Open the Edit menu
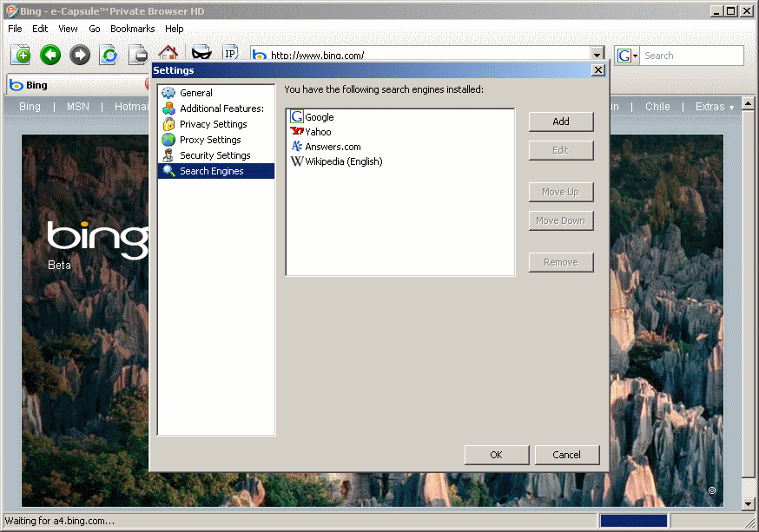Screen dimensions: 759x532 click(40, 29)
